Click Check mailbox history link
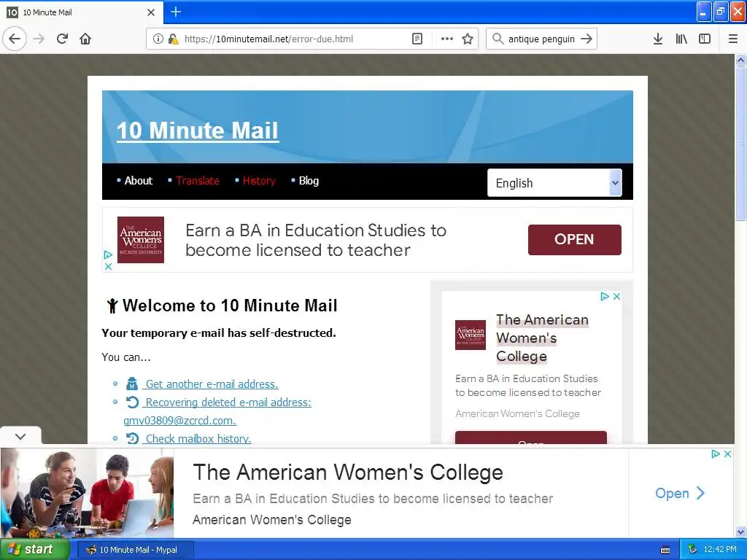This screenshot has width=747, height=560. pyautogui.click(x=198, y=438)
